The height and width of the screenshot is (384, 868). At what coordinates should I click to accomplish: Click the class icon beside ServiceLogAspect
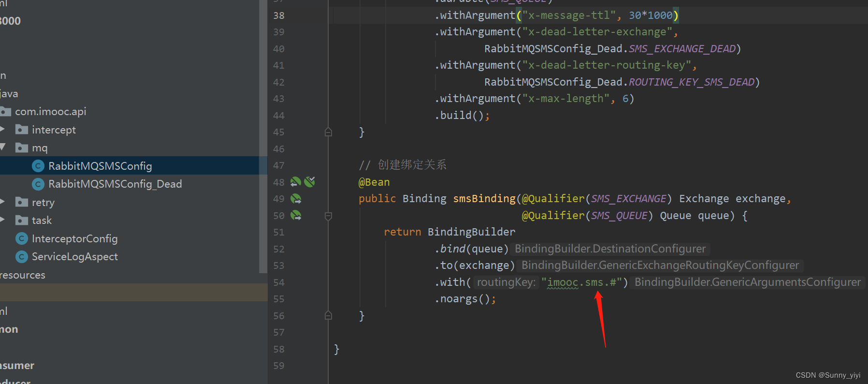22,256
